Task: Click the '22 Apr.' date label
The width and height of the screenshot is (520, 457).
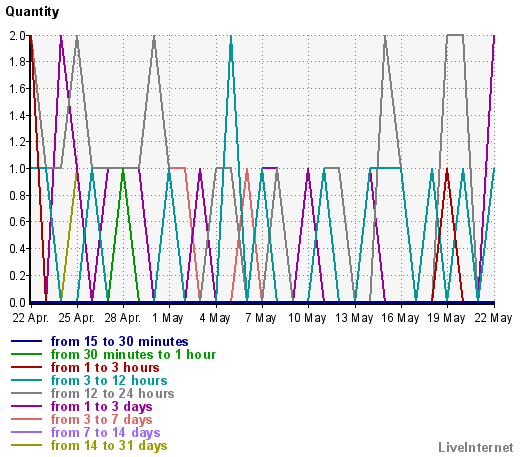Action: (x=31, y=318)
